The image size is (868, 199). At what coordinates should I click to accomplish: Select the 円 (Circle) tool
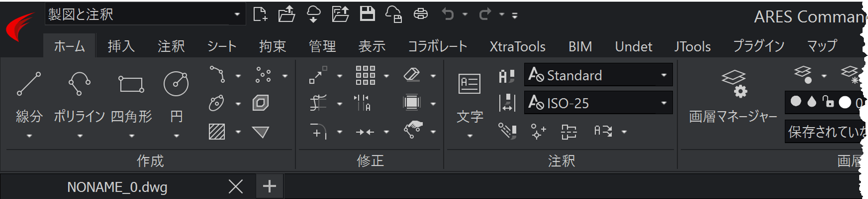point(176,97)
